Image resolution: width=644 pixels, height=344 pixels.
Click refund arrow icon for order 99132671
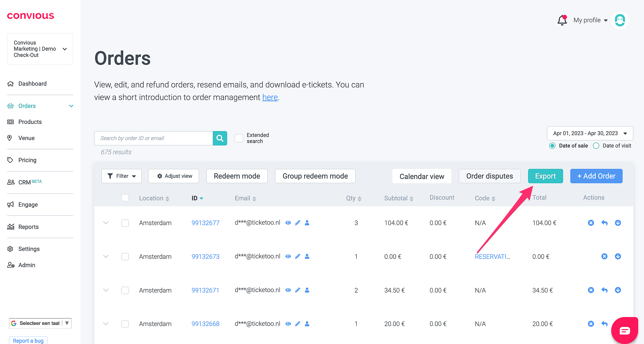pyautogui.click(x=604, y=290)
